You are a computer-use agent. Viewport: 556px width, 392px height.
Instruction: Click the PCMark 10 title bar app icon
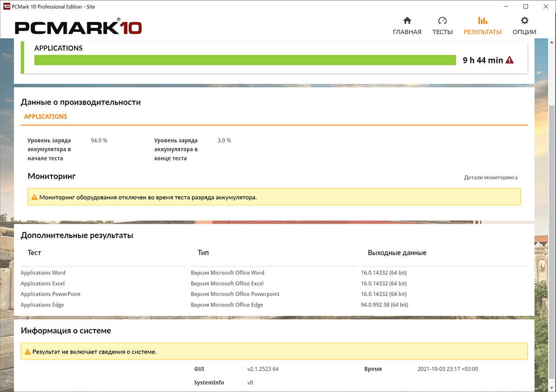(6, 6)
